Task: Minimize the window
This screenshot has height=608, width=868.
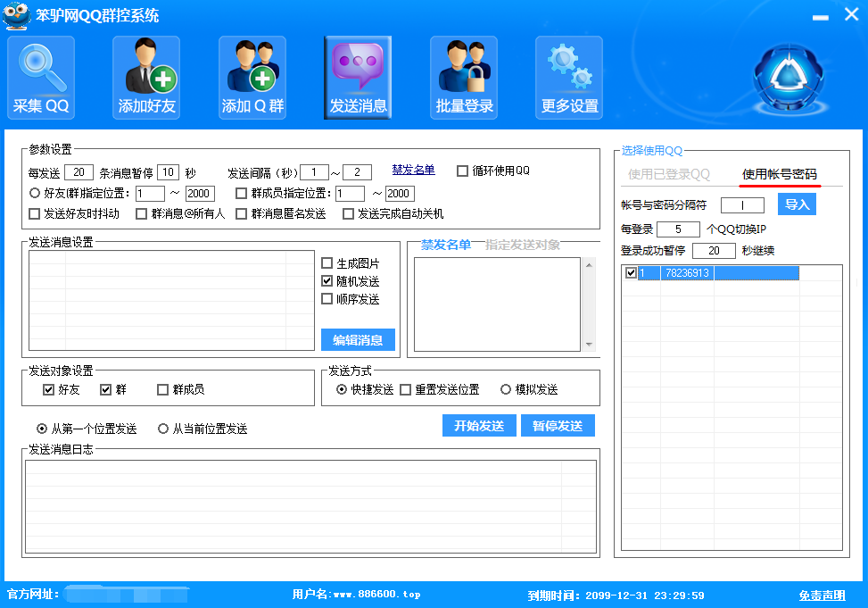Action: point(821,17)
